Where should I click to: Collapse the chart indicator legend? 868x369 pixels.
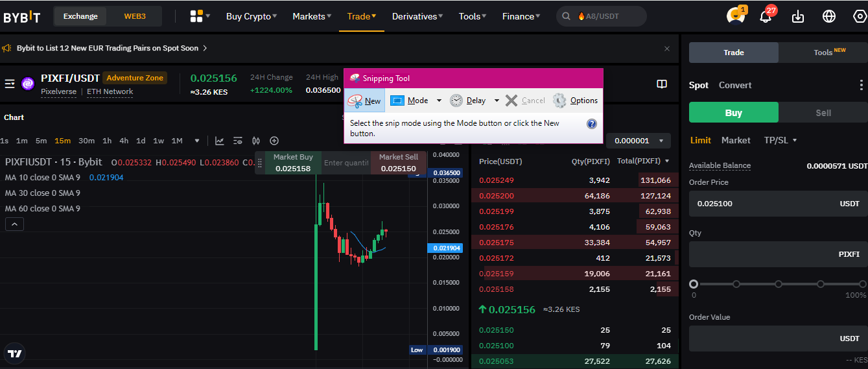(x=14, y=224)
